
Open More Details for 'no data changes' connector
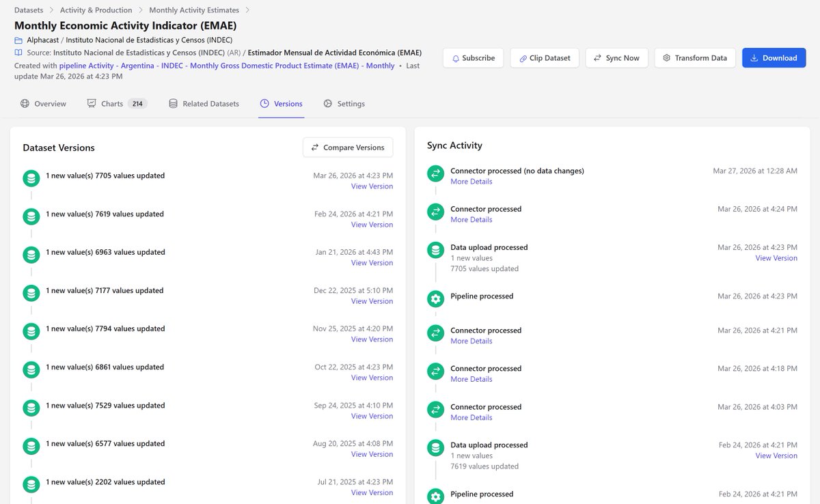pyautogui.click(x=471, y=182)
